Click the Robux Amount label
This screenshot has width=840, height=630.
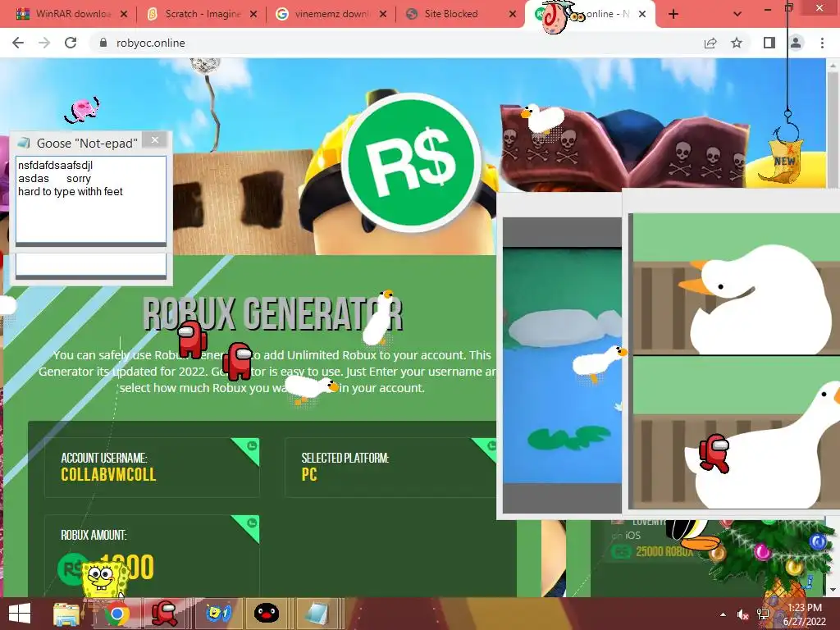pyautogui.click(x=94, y=535)
